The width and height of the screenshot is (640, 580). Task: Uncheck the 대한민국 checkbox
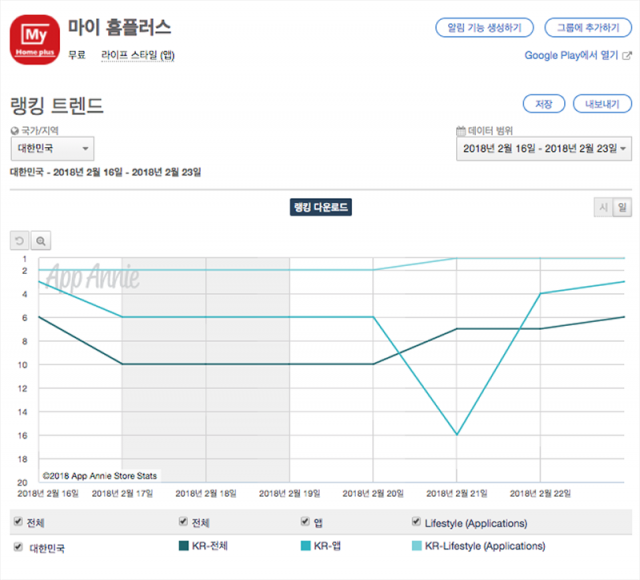pos(17,547)
